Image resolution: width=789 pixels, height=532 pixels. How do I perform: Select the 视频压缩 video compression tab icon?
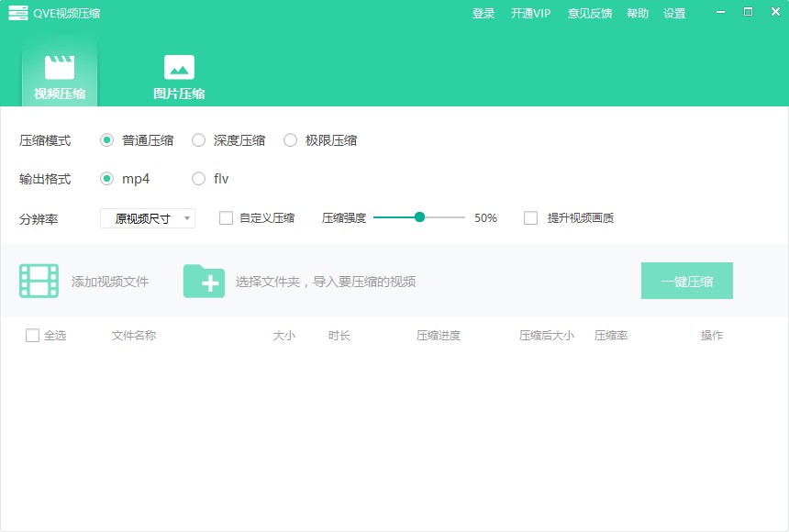[60, 66]
